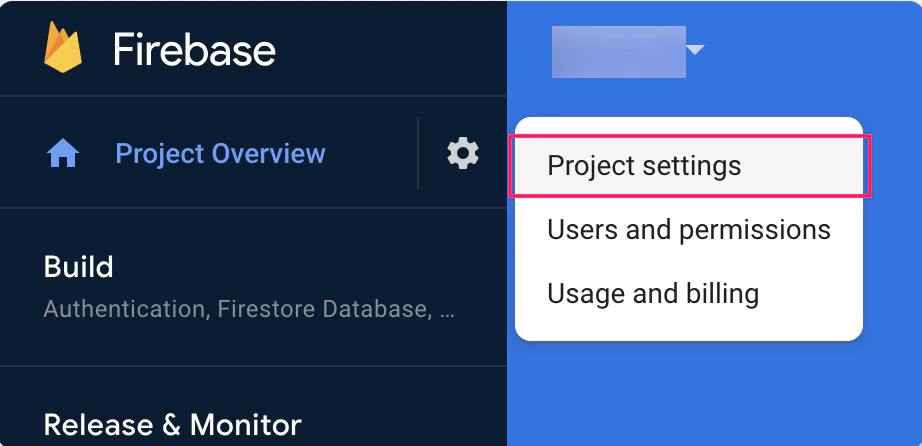The width and height of the screenshot is (922, 446).
Task: Click blank white space under Usage and billing
Action: tap(689, 325)
